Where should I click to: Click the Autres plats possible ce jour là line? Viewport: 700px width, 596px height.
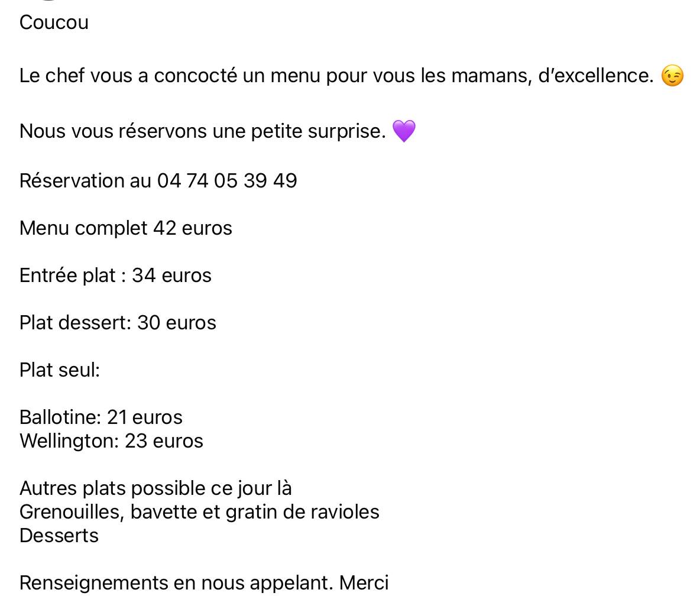pyautogui.click(x=156, y=488)
